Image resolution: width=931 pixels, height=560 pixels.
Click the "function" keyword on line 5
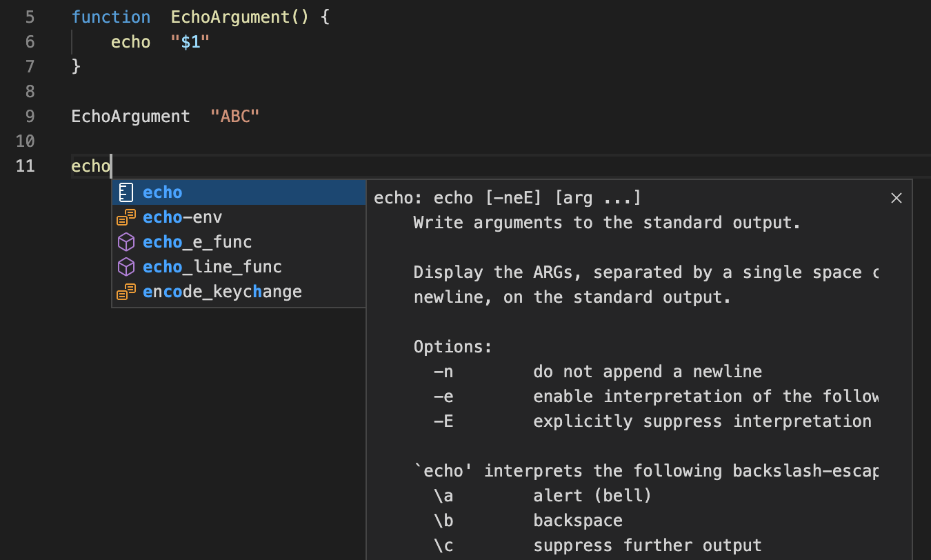111,17
